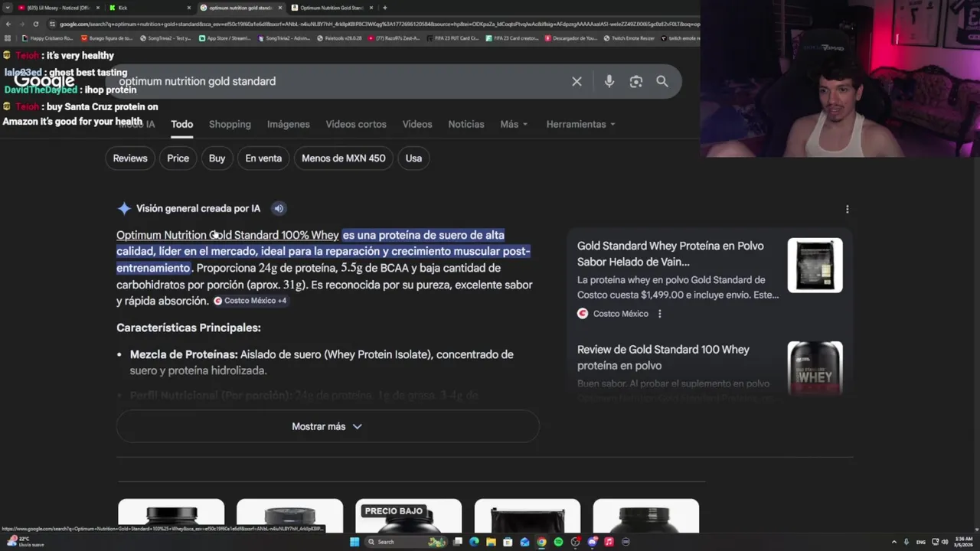Switch to Videos results tab
The height and width of the screenshot is (551, 980).
(x=417, y=124)
